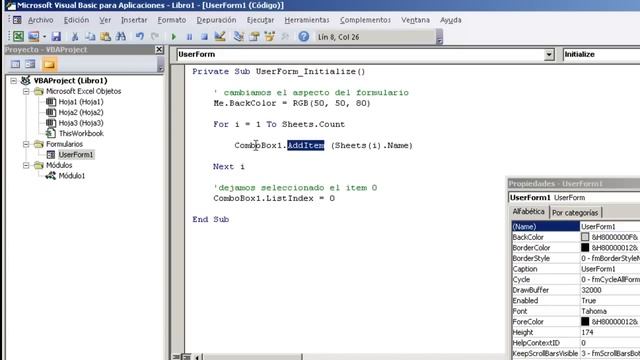Open the Archivo menu
640x360 pixels.
[40, 20]
